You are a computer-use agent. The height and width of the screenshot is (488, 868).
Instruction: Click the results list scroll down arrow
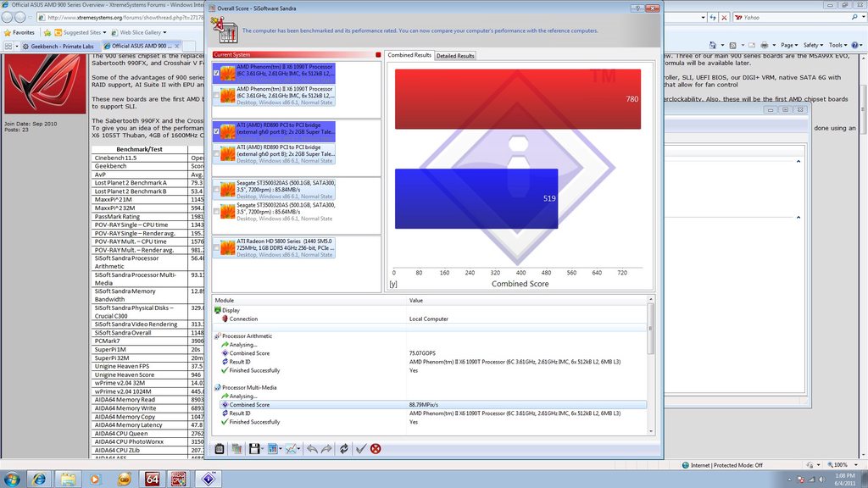(650, 431)
